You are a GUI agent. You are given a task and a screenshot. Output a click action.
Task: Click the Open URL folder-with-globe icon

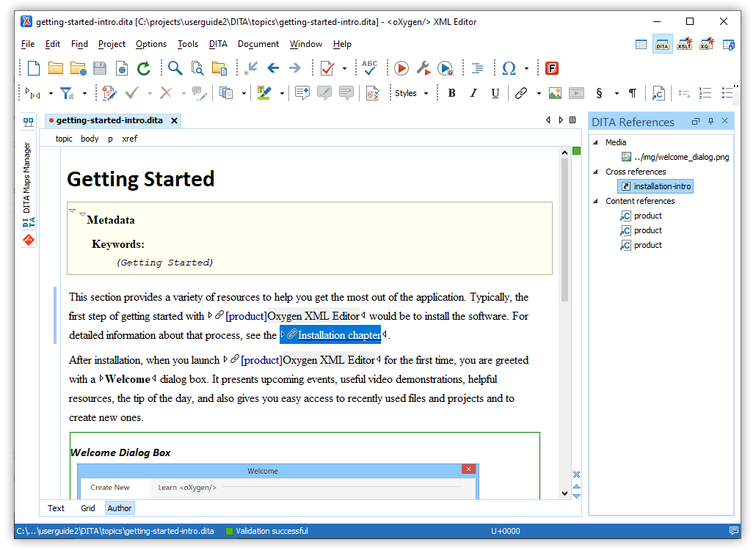tap(78, 68)
